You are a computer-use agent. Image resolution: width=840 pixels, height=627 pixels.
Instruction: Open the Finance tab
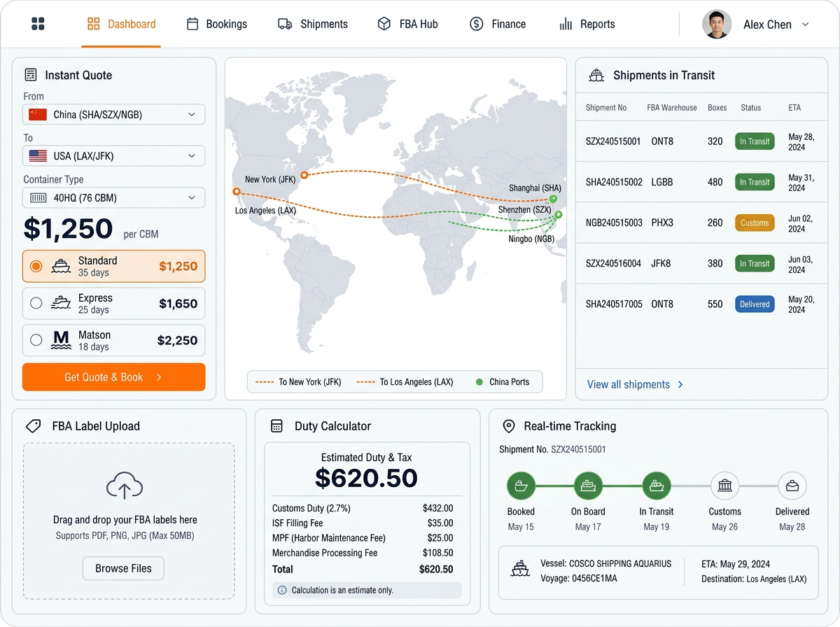coord(498,24)
